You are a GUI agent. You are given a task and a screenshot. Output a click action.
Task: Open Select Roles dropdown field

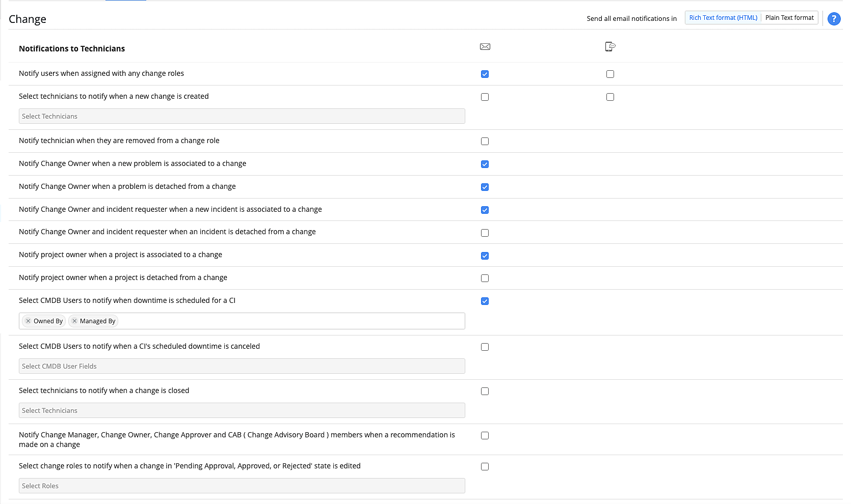point(242,486)
